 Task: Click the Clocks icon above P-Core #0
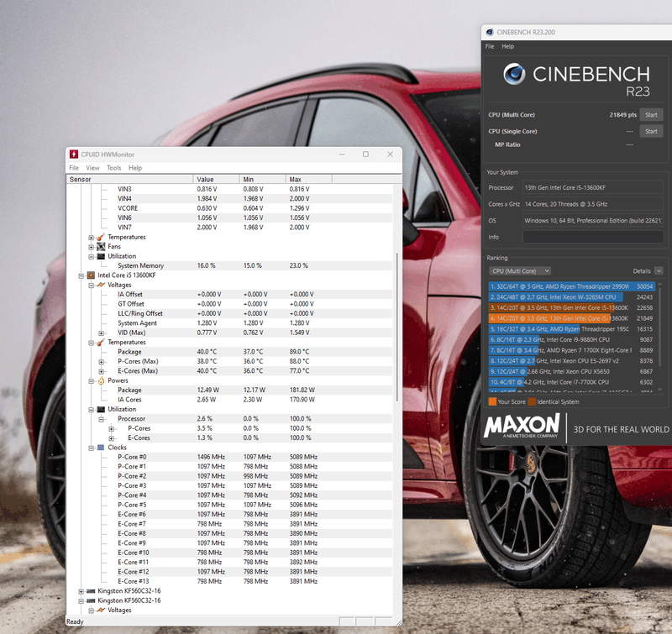(x=101, y=448)
